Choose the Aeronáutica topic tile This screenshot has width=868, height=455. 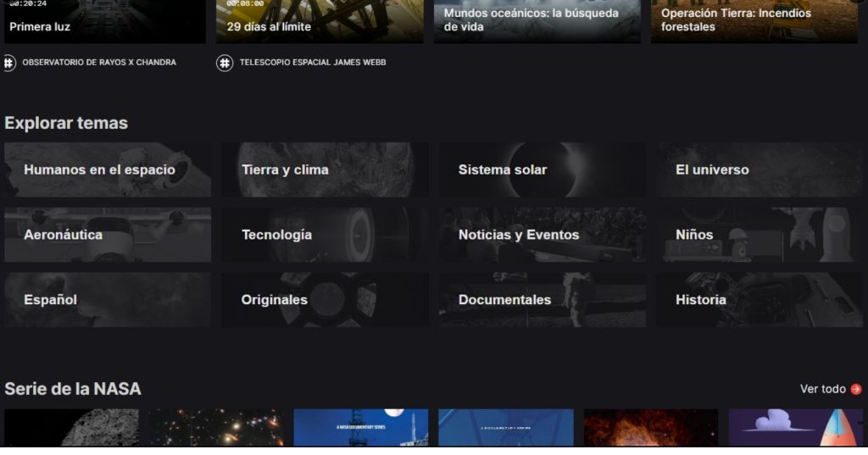(x=108, y=235)
